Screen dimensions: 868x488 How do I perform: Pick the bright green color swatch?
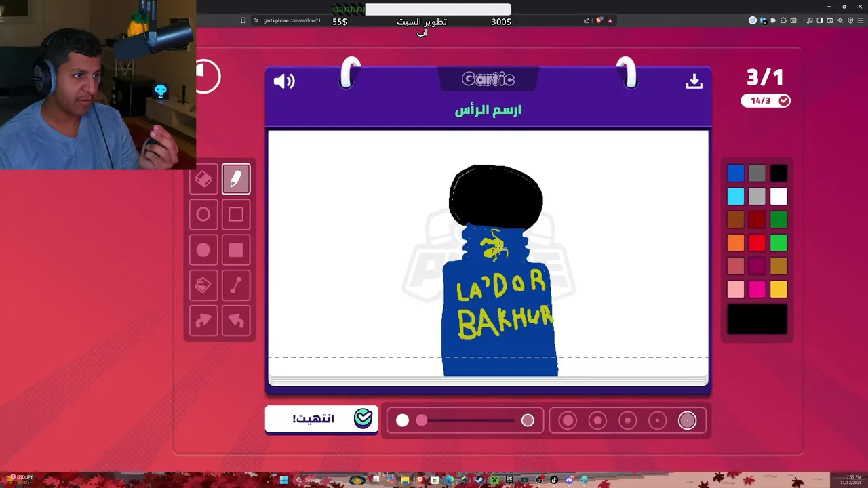point(778,243)
